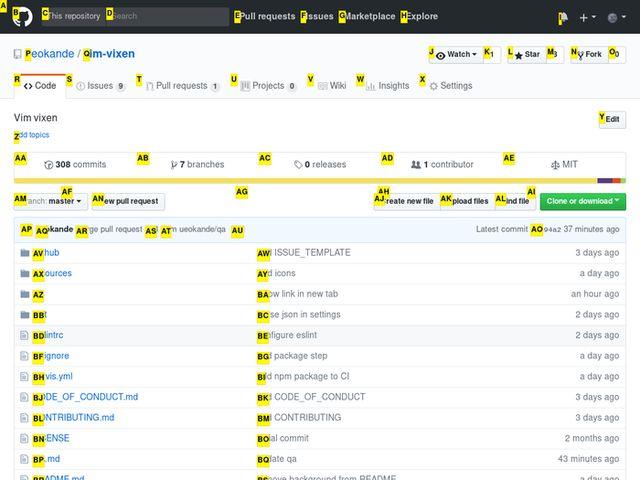Open CONTRIBUTING.md
Image resolution: width=640 pixels, height=480 pixels.
74,418
